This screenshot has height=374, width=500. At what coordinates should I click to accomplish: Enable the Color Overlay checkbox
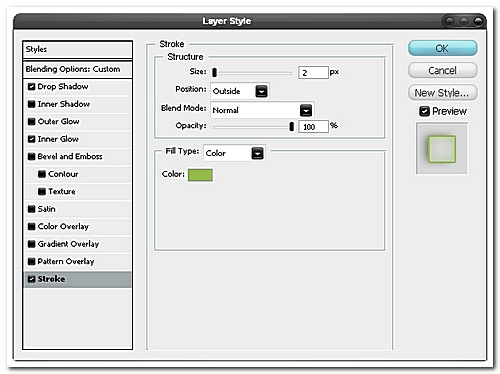[x=31, y=226]
